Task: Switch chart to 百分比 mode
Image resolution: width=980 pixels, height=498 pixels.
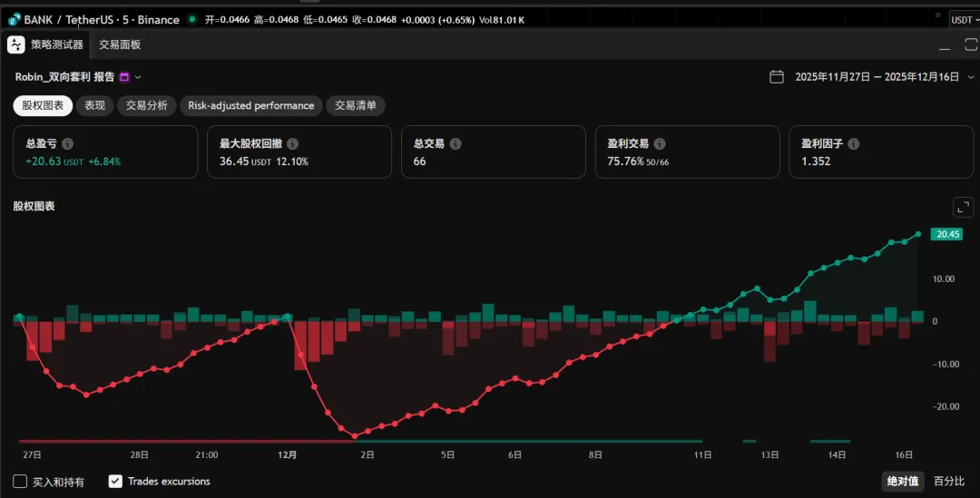Action: pos(949,482)
